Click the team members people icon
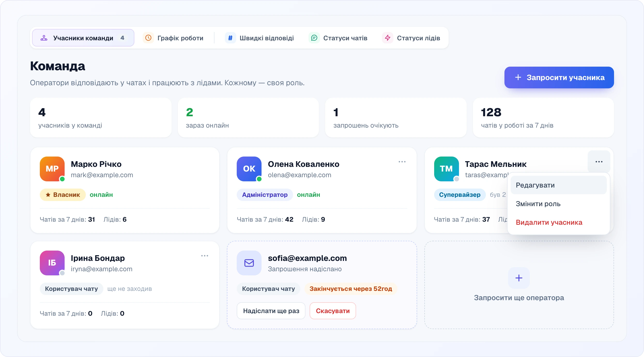The height and width of the screenshot is (357, 644). [x=44, y=38]
